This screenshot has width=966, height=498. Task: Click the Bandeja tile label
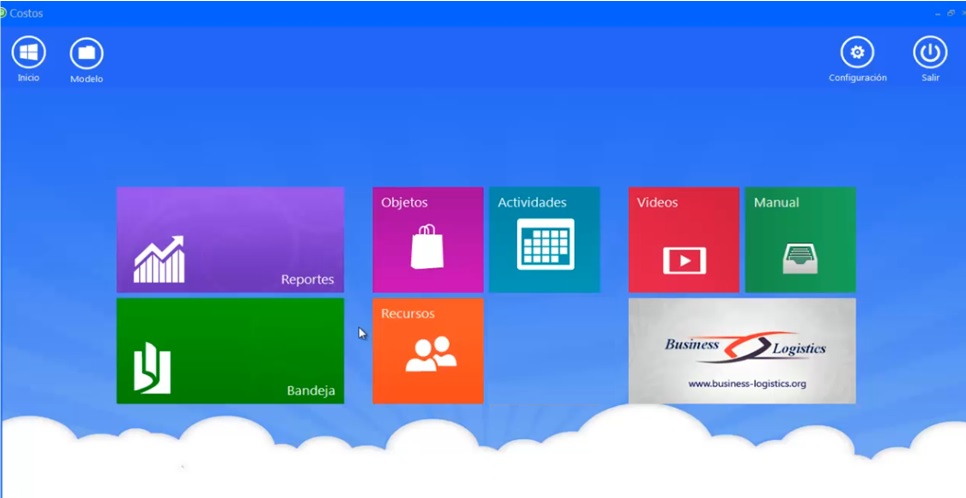click(x=310, y=391)
